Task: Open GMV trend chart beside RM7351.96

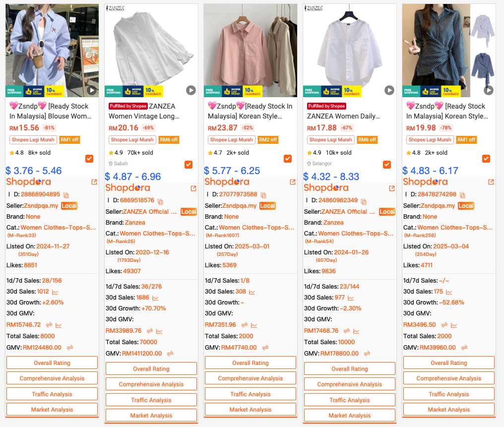Action: [x=254, y=325]
